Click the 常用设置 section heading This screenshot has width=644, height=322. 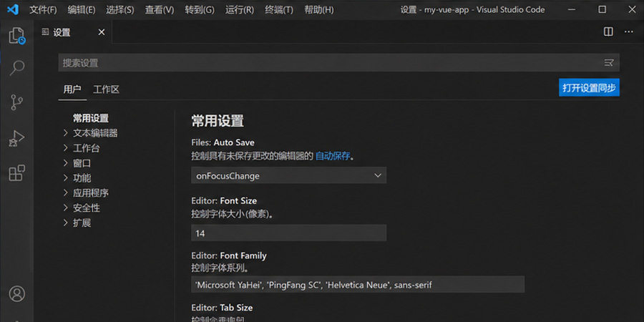point(218,121)
